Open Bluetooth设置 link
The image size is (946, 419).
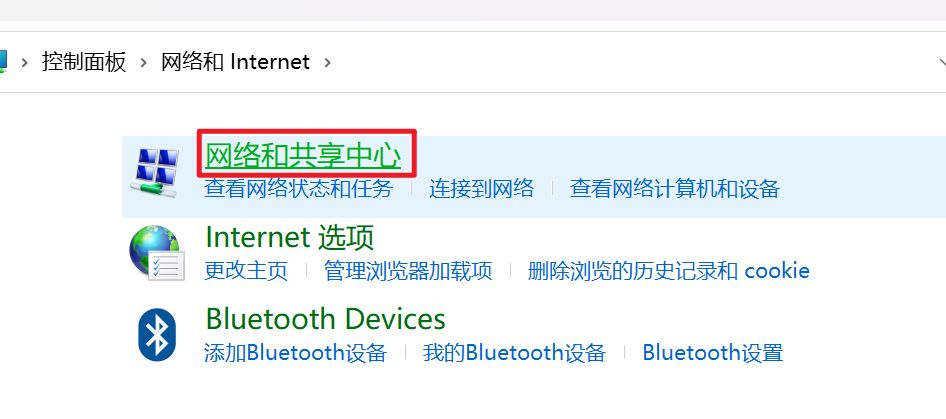pyautogui.click(x=713, y=353)
